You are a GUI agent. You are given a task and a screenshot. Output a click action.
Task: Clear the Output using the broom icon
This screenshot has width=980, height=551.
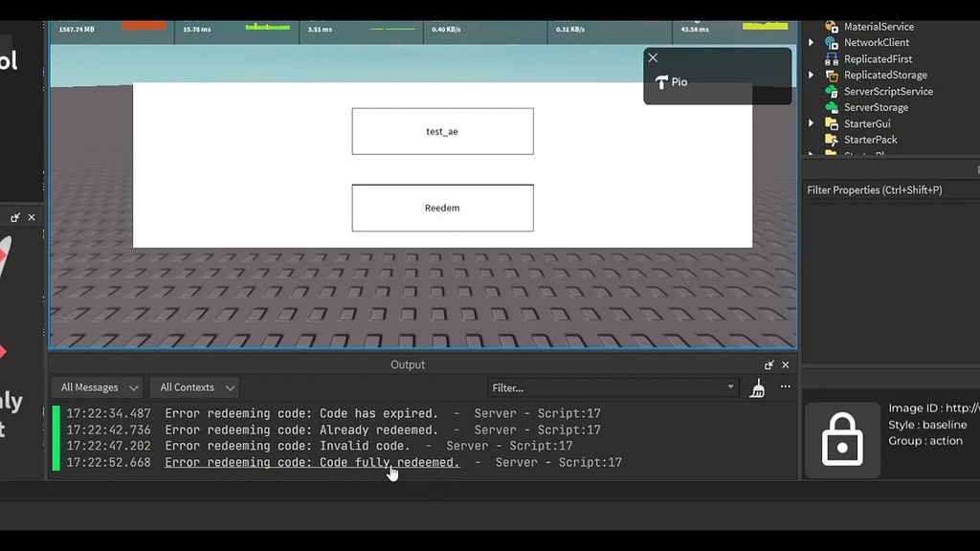(x=757, y=387)
